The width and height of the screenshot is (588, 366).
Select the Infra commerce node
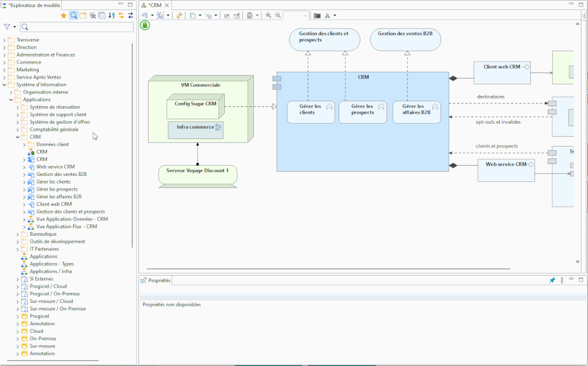point(195,130)
